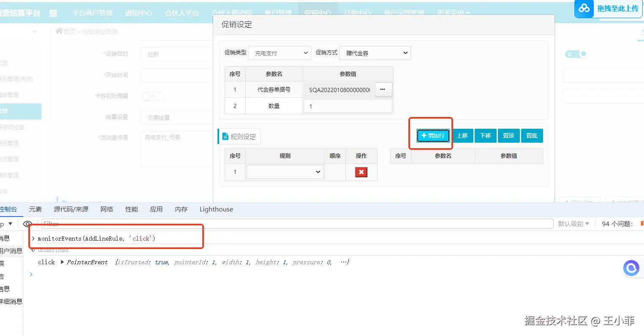Open the 规则 dropdown in row 1
Image resolution: width=644 pixels, height=336 pixels.
pos(285,172)
